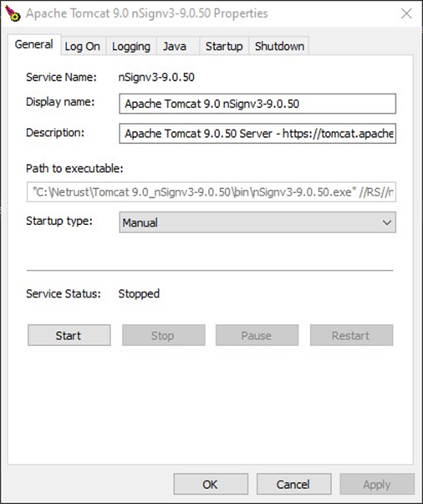Screen dimensions: 423x504
Task: Click the Apply button
Action: [377, 485]
